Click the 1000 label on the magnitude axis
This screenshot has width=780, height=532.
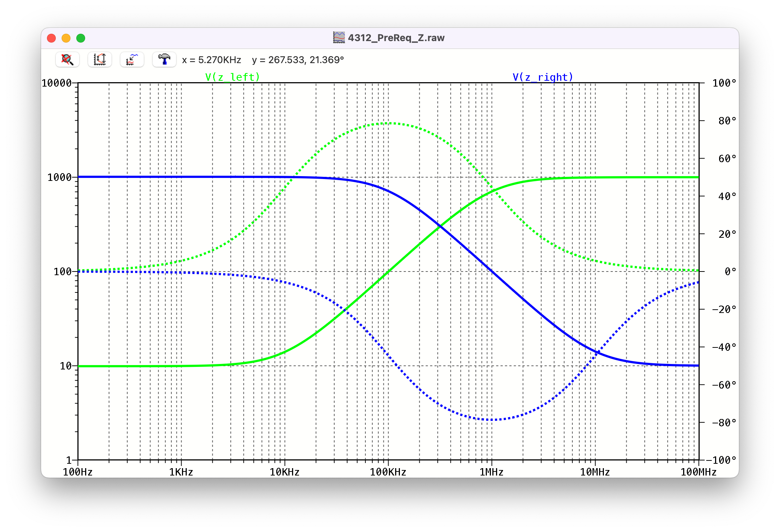point(59,177)
